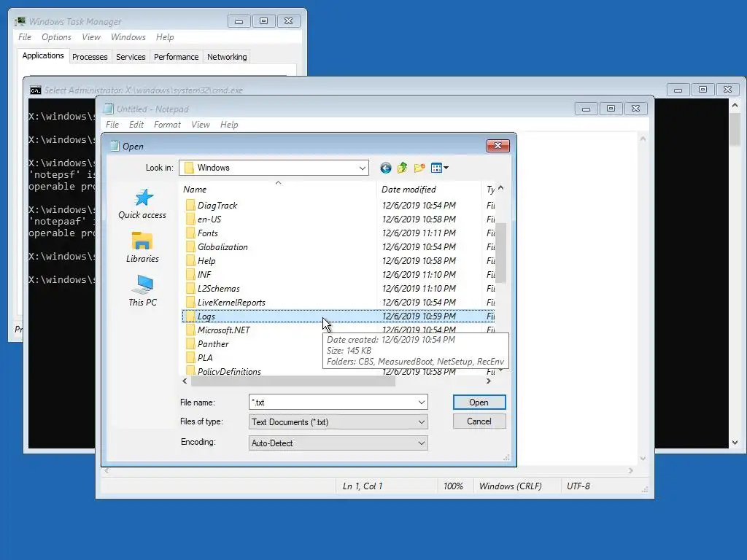This screenshot has height=560, width=747.
Task: Click the en-US folder icon
Action: coord(190,219)
